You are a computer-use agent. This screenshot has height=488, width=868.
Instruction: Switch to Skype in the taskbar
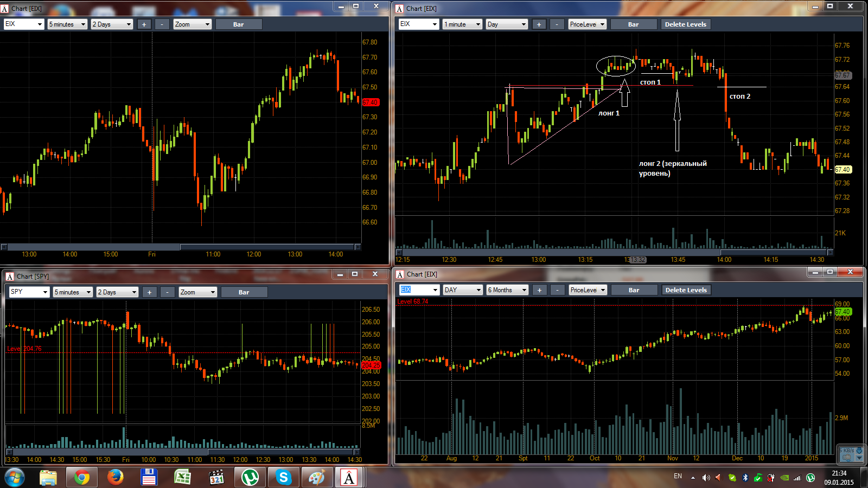[283, 478]
